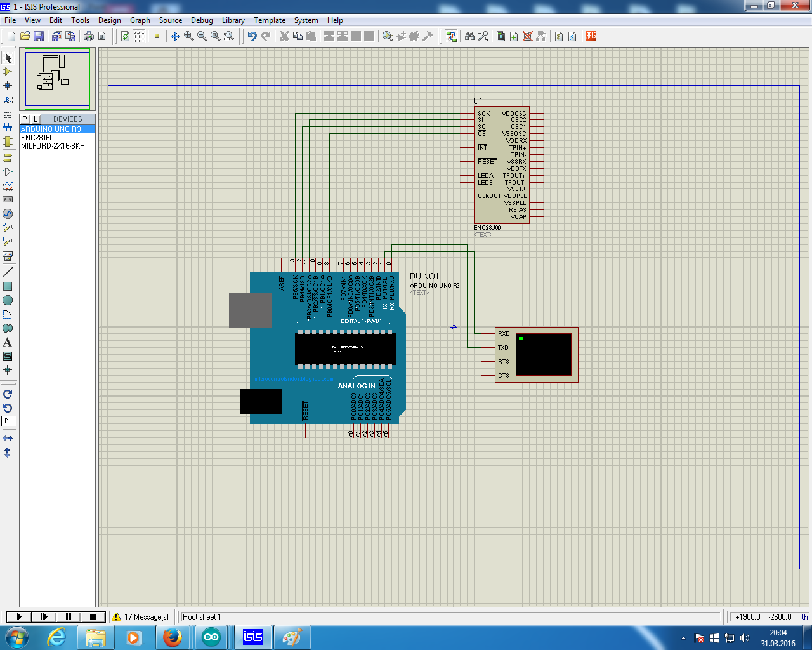This screenshot has width=812, height=650.
Task: Click the Zoom In magnifier icon
Action: tap(189, 36)
